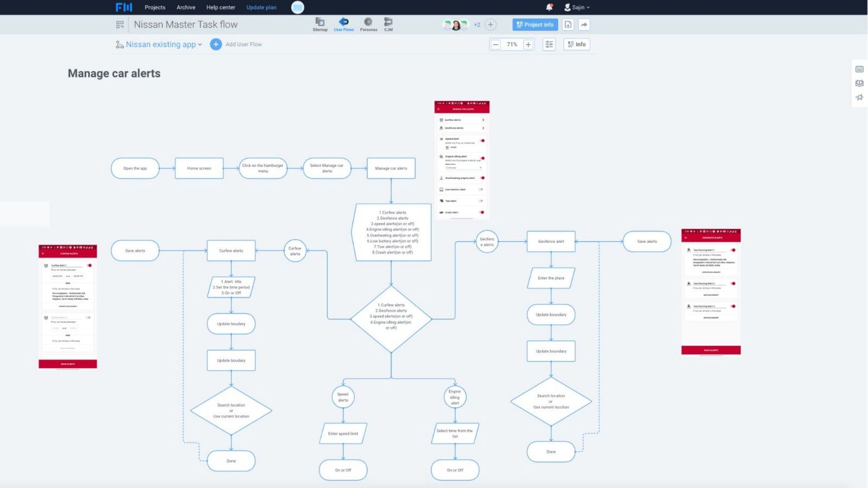
Task: Click the blue Add User Flow plus button
Action: (x=216, y=44)
